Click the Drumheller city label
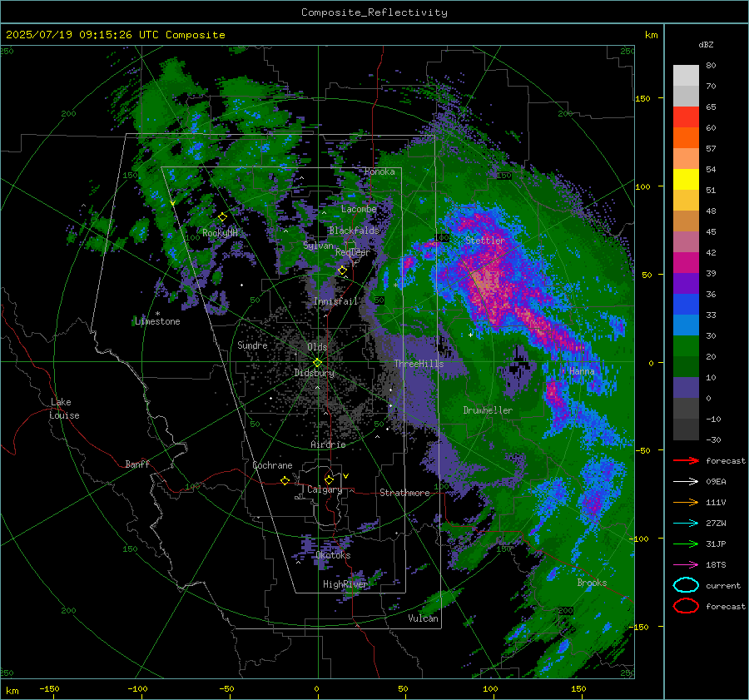 tap(488, 410)
